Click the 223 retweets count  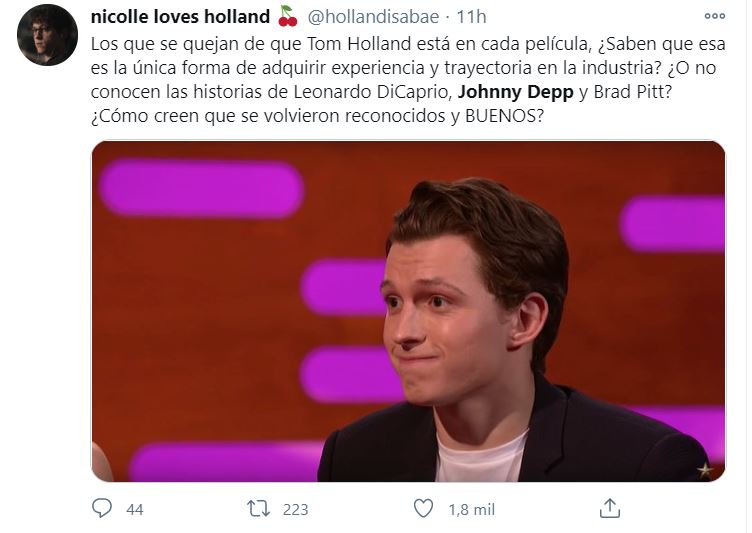[295, 509]
